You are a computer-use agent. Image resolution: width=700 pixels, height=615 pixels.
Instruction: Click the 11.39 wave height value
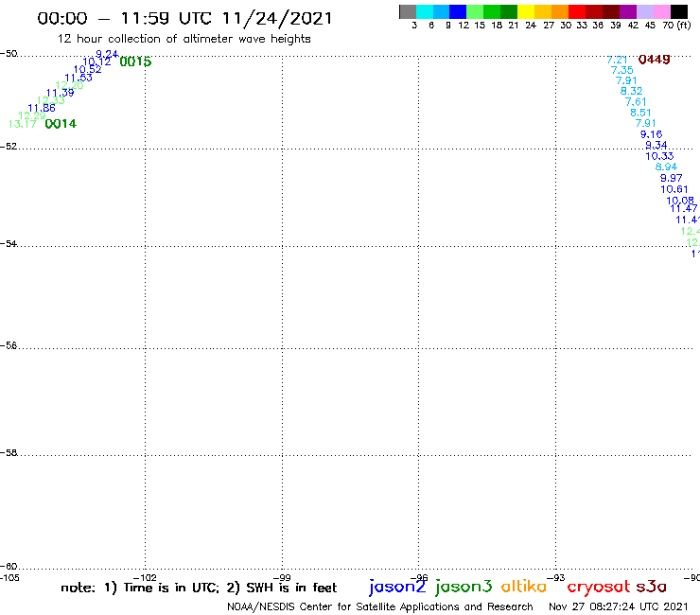(60, 93)
